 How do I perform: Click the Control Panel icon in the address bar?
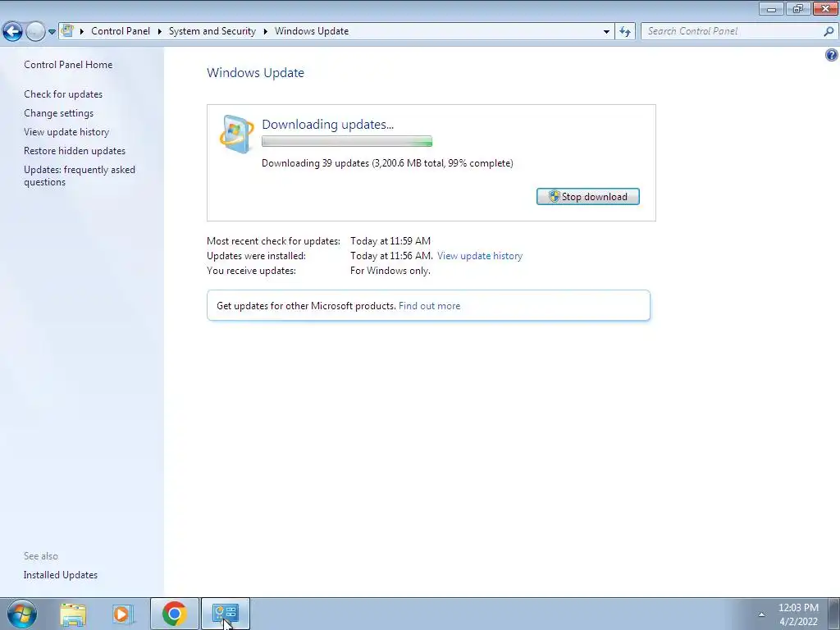[x=67, y=30]
